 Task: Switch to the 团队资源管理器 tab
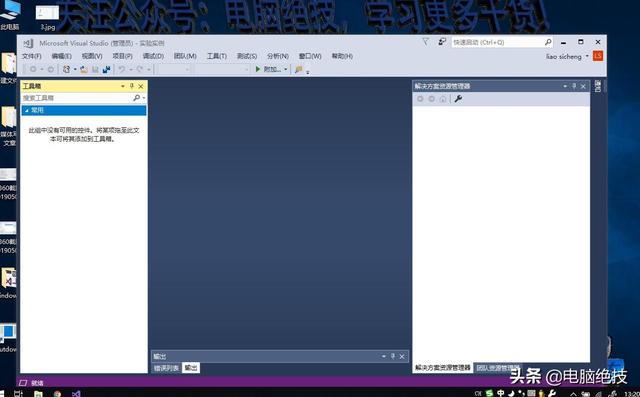tap(498, 368)
